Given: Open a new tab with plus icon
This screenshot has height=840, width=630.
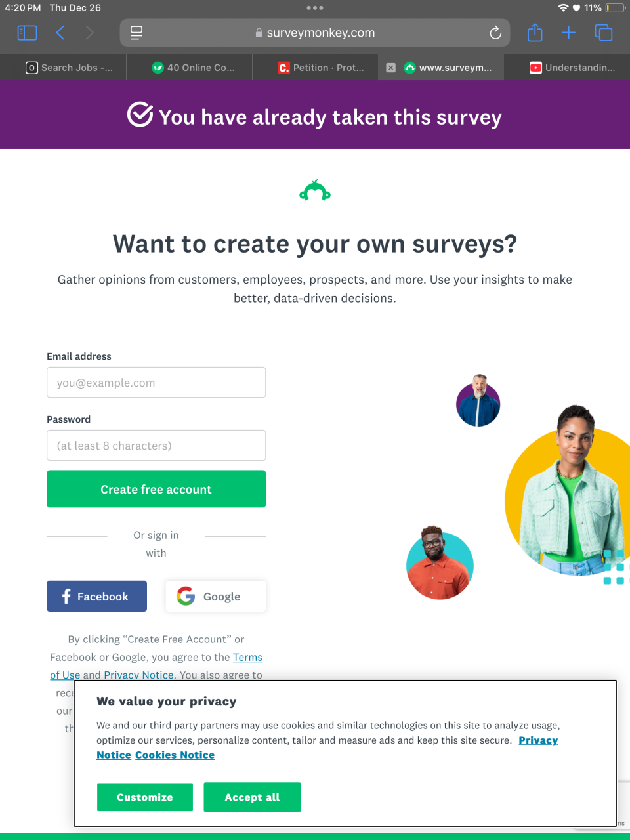Looking at the screenshot, I should tap(569, 33).
